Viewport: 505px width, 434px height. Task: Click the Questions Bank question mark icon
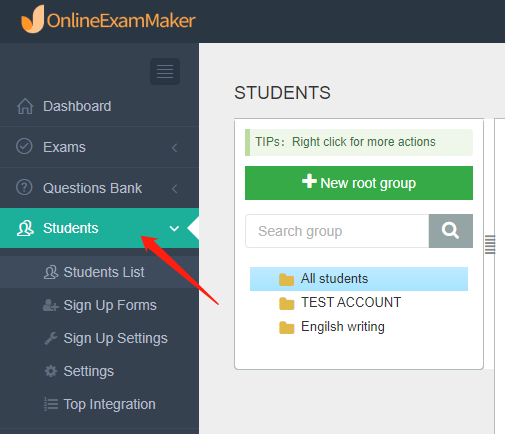click(24, 187)
